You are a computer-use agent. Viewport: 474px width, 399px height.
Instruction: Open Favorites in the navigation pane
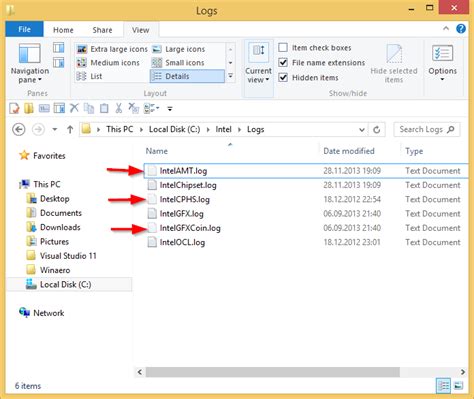tap(42, 155)
